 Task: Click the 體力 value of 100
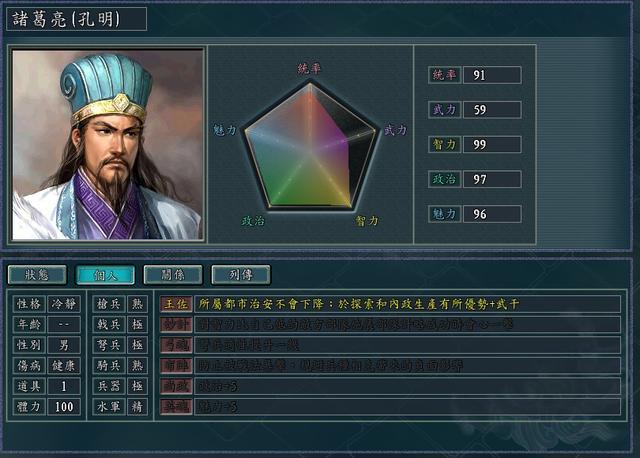pos(64,407)
